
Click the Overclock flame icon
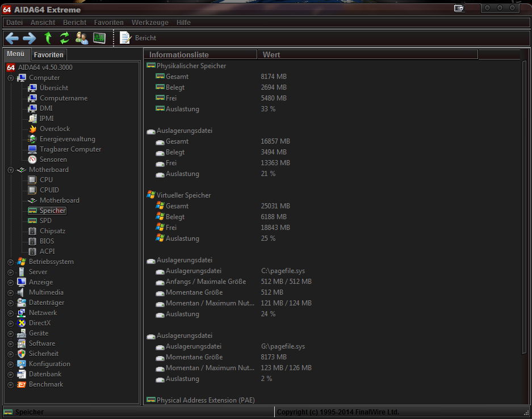(32, 129)
